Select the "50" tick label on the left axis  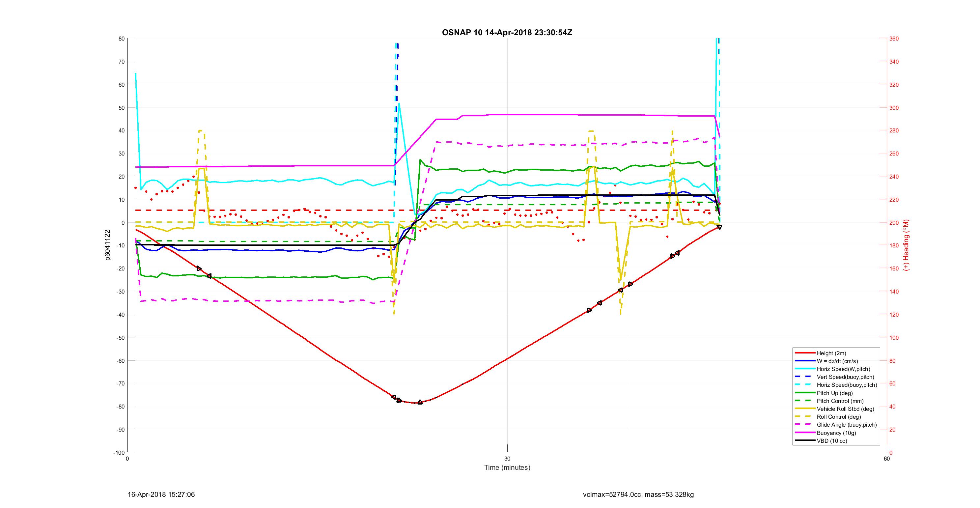pyautogui.click(x=122, y=107)
